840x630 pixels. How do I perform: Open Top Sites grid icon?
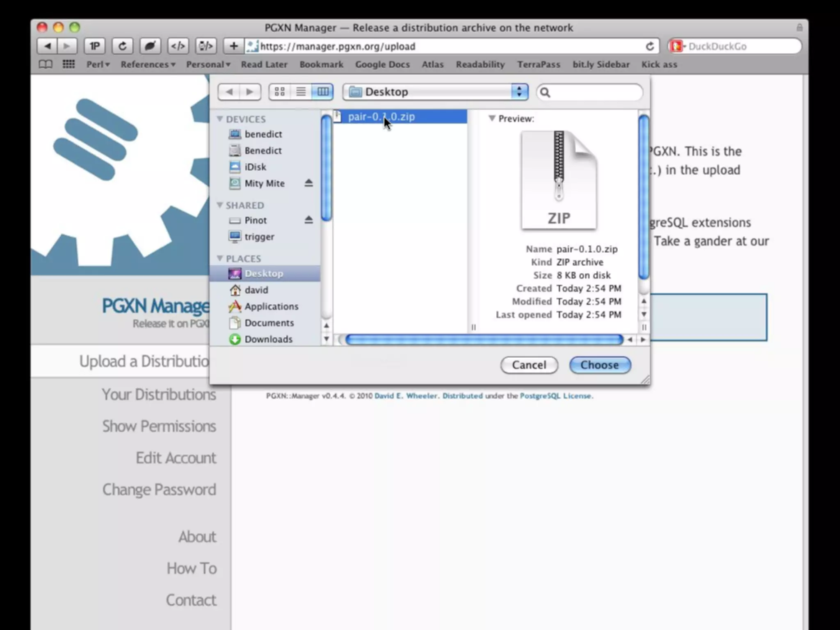tap(68, 64)
